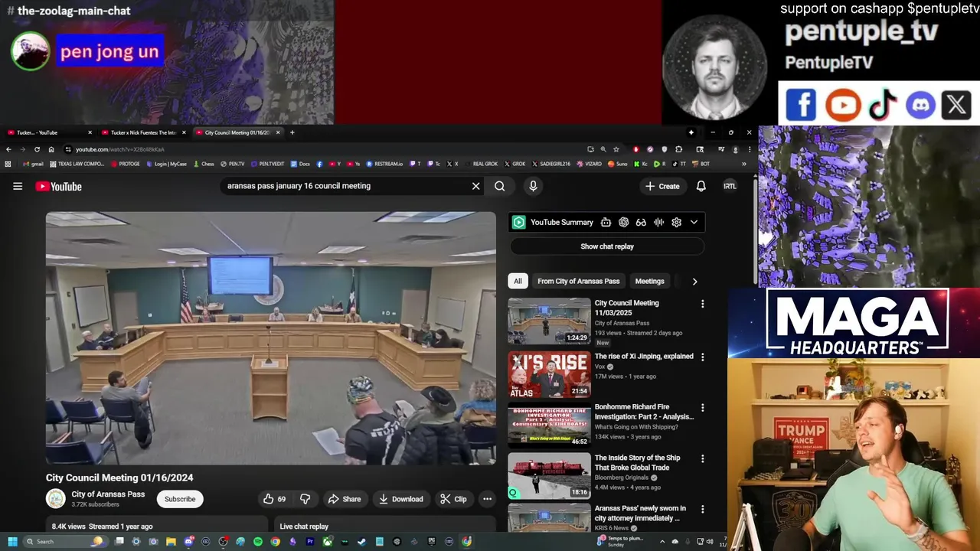This screenshot has width=980, height=551.
Task: Open the browser home button
Action: 51,149
